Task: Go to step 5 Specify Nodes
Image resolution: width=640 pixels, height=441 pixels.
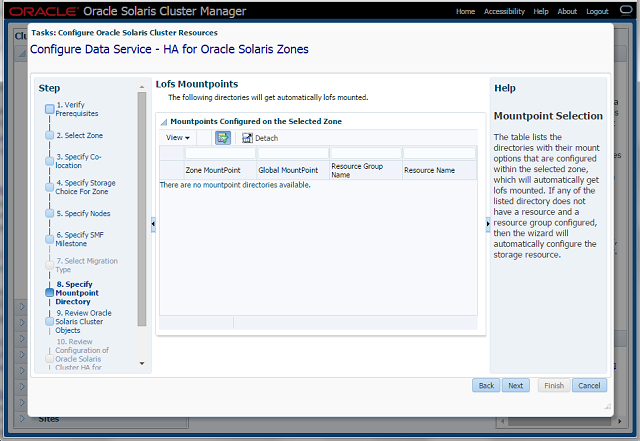Action: [83, 213]
